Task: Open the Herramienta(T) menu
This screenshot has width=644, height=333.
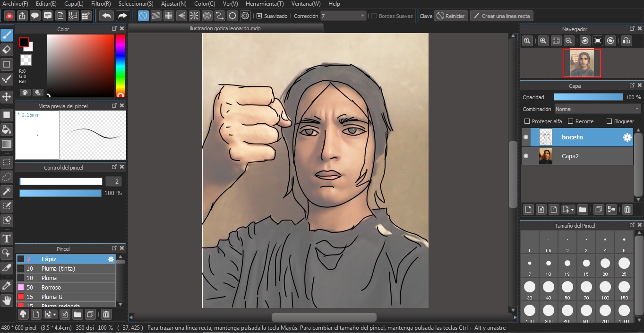Action: click(x=265, y=4)
